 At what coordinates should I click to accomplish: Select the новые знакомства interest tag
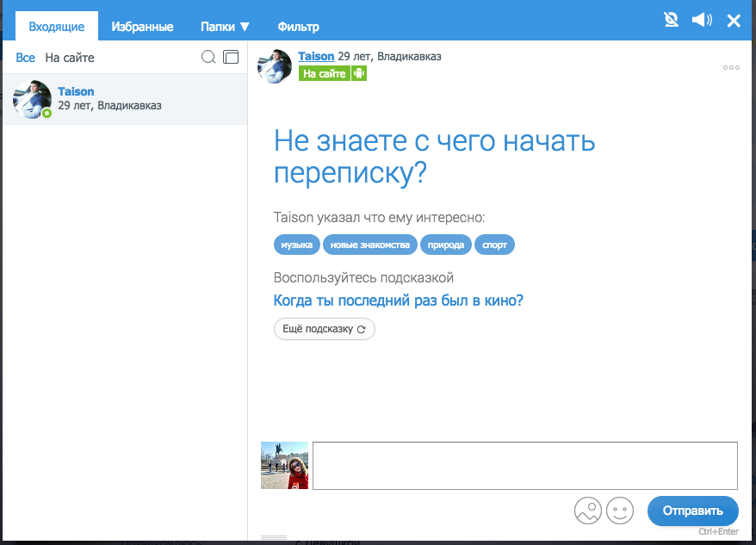click(369, 245)
